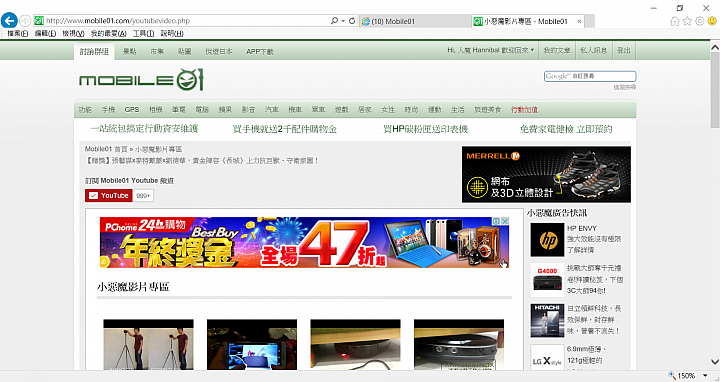This screenshot has width=720, height=382.
Task: Click the G4000 printer ad thumbnail
Action: 547,280
